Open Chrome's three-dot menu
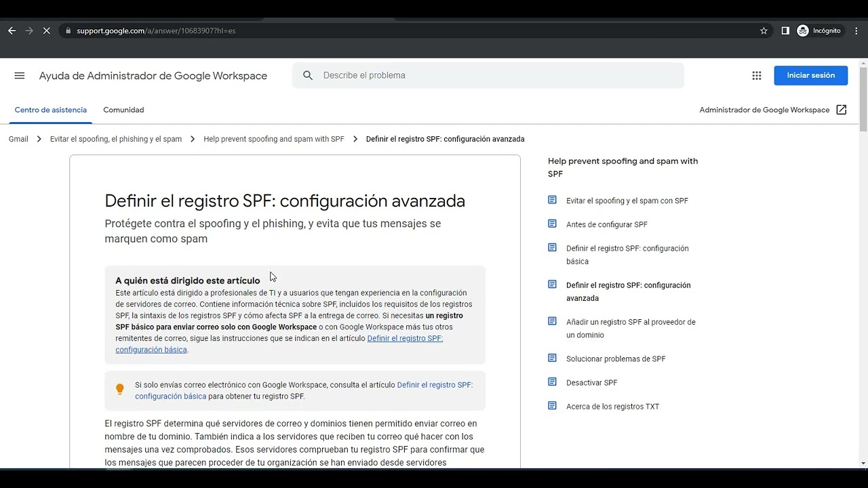The image size is (868, 488). click(x=856, y=30)
